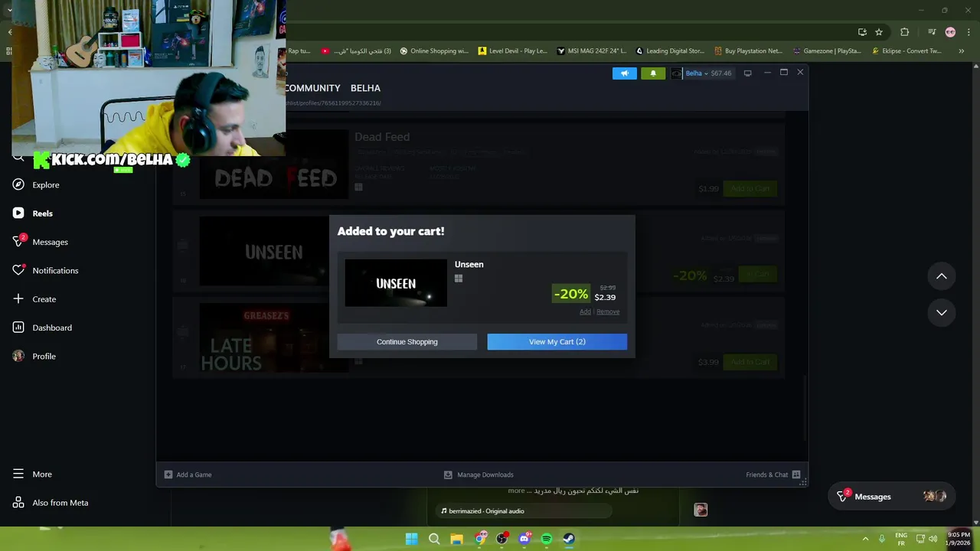
Task: Expand the Belha account dropdown in Steam
Action: (697, 73)
